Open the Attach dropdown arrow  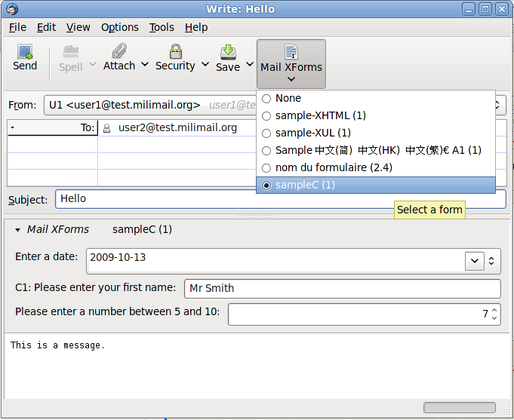tap(145, 64)
